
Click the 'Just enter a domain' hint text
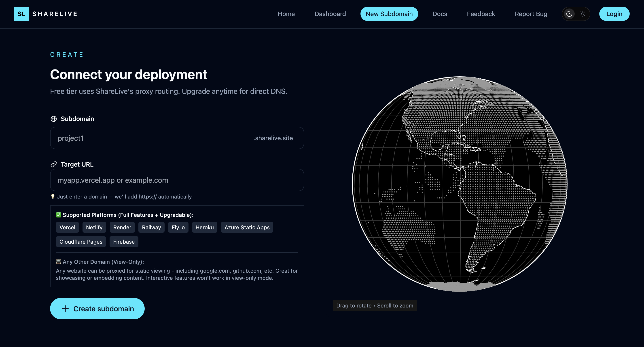tap(124, 196)
